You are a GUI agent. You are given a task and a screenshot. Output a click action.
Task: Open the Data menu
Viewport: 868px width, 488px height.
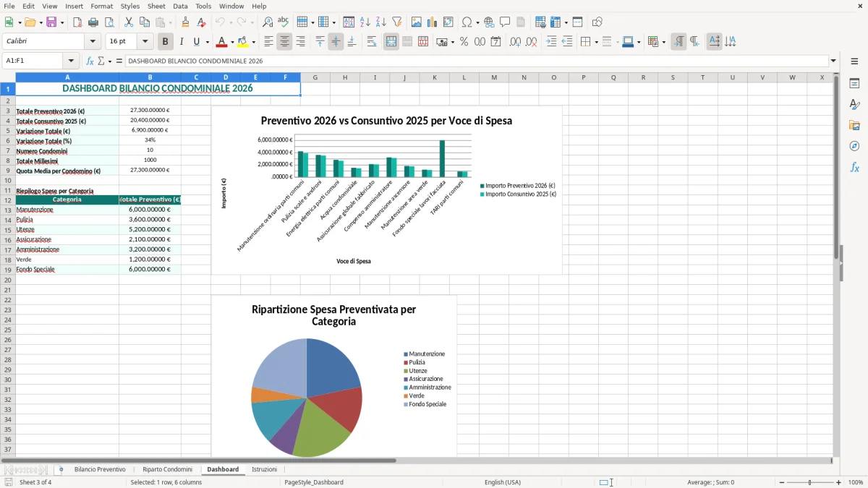(x=180, y=6)
